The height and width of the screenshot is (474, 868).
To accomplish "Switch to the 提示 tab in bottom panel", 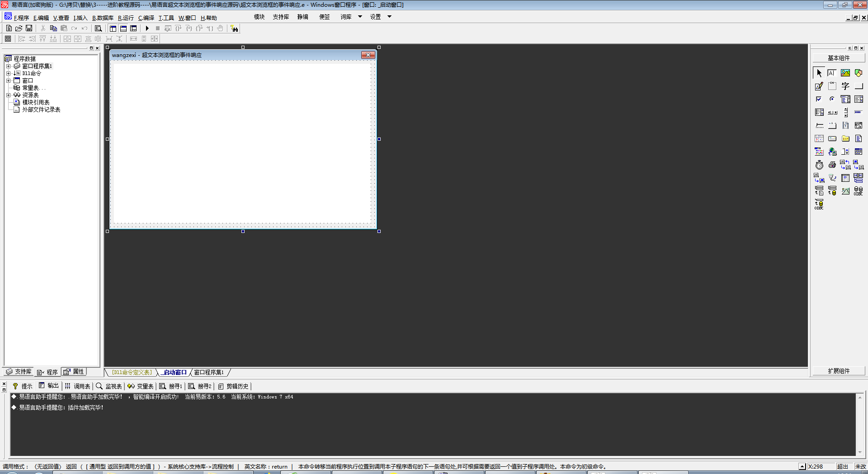I will click(23, 386).
